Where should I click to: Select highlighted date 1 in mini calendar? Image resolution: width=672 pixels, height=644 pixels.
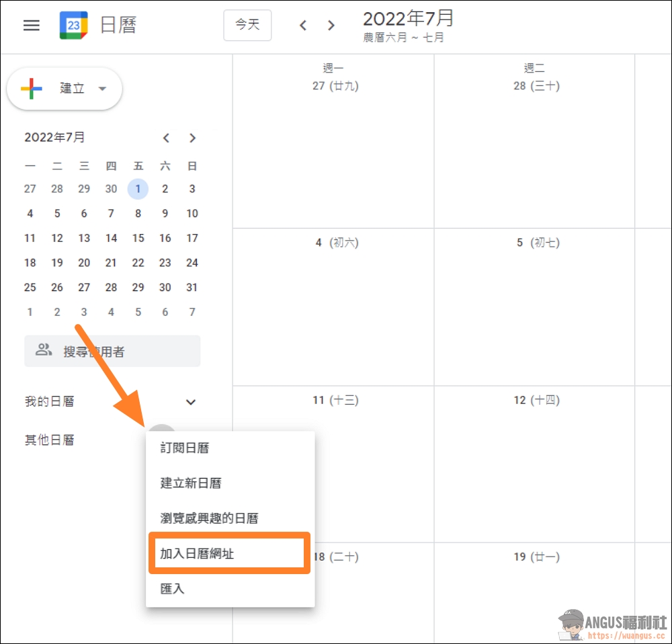pyautogui.click(x=138, y=189)
